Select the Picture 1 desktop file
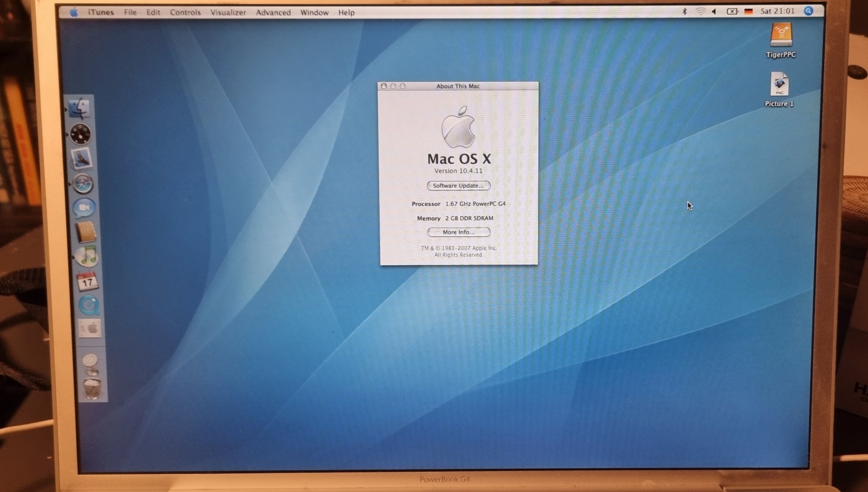 pyautogui.click(x=779, y=85)
